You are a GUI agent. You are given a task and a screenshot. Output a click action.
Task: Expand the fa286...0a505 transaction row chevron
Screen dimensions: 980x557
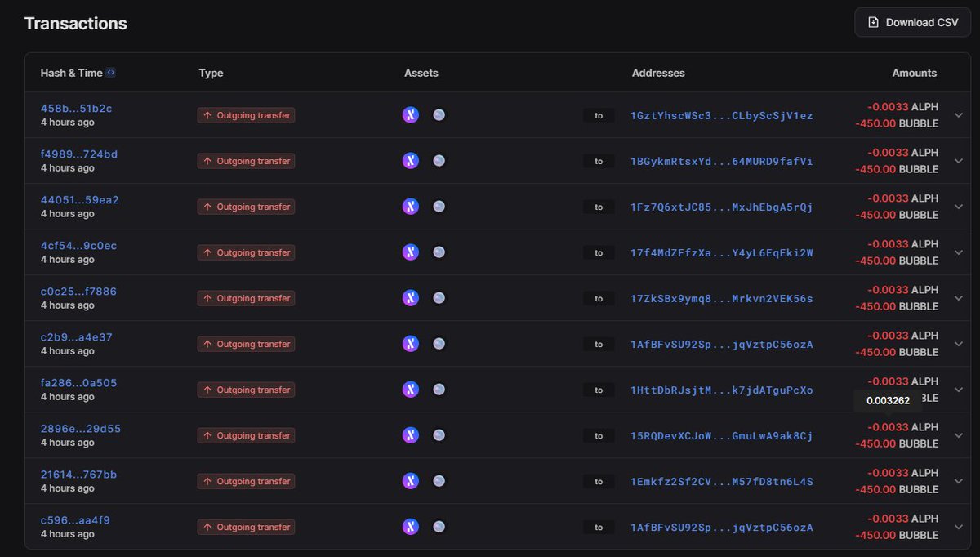point(959,390)
